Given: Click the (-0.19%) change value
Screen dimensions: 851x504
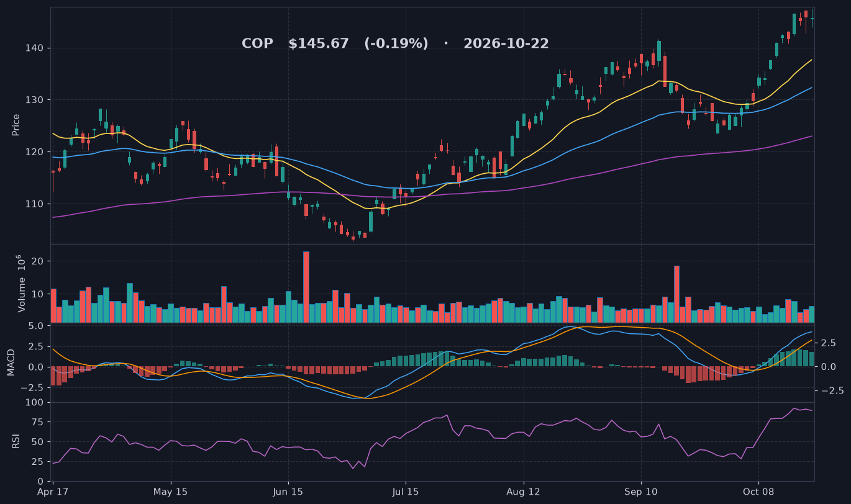Looking at the screenshot, I should (x=396, y=44).
